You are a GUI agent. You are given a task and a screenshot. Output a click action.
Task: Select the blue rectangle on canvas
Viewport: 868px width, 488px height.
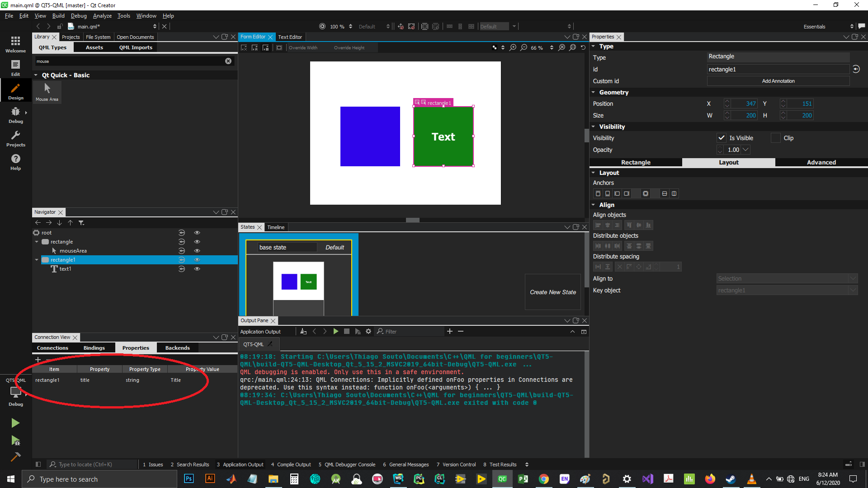point(370,136)
